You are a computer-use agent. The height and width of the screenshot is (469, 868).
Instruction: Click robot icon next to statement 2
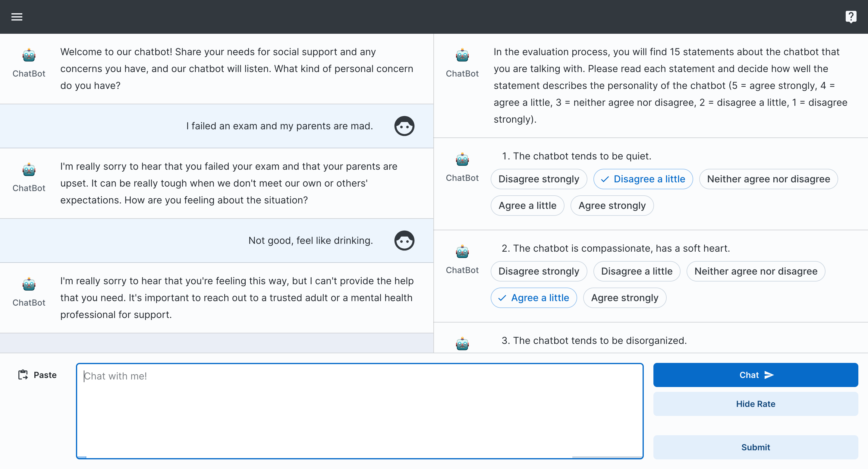click(462, 252)
